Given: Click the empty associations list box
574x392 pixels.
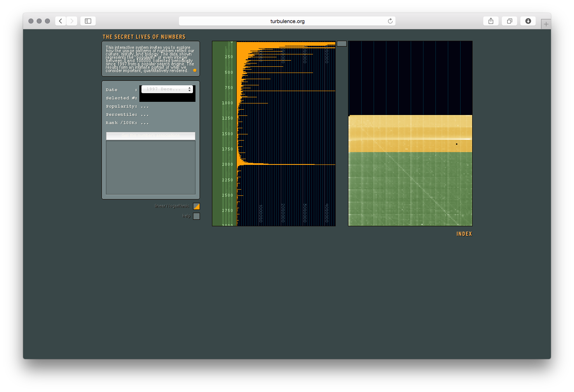Looking at the screenshot, I should [x=151, y=167].
